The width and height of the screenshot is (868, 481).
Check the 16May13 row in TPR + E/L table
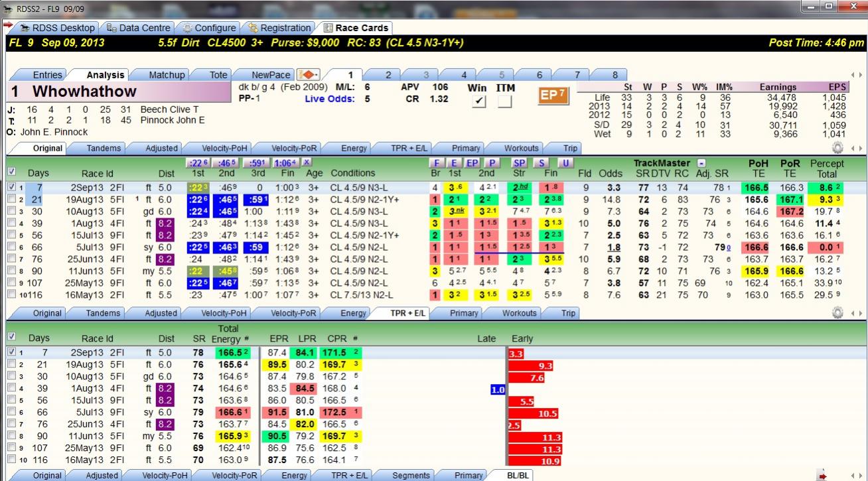pos(11,460)
